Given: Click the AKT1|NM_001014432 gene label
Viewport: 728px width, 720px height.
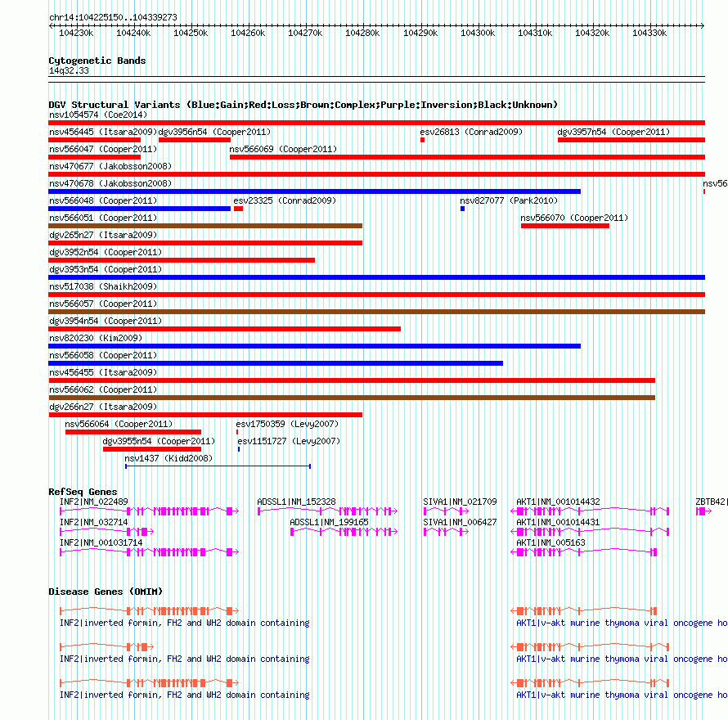Looking at the screenshot, I should pyautogui.click(x=558, y=502).
